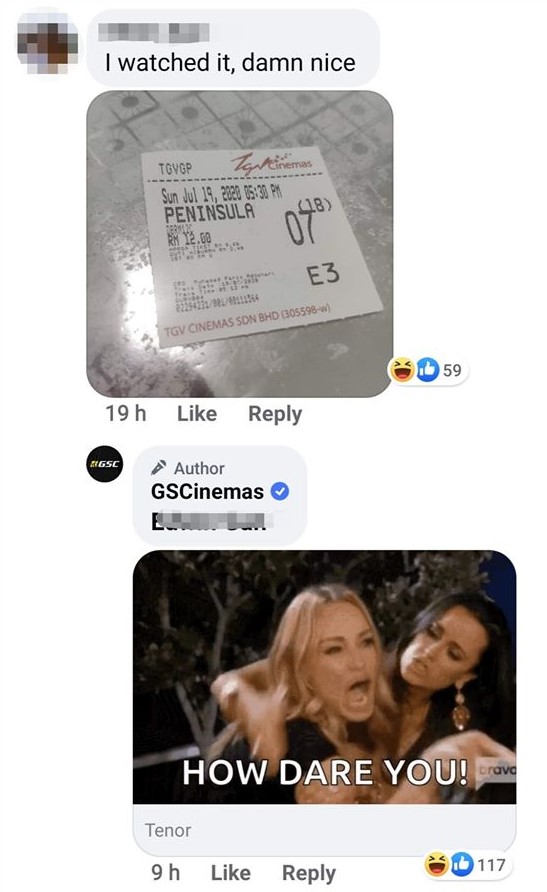This screenshot has width=547, height=892.
Task: Open the blurred commenter name link
Action: [154, 32]
